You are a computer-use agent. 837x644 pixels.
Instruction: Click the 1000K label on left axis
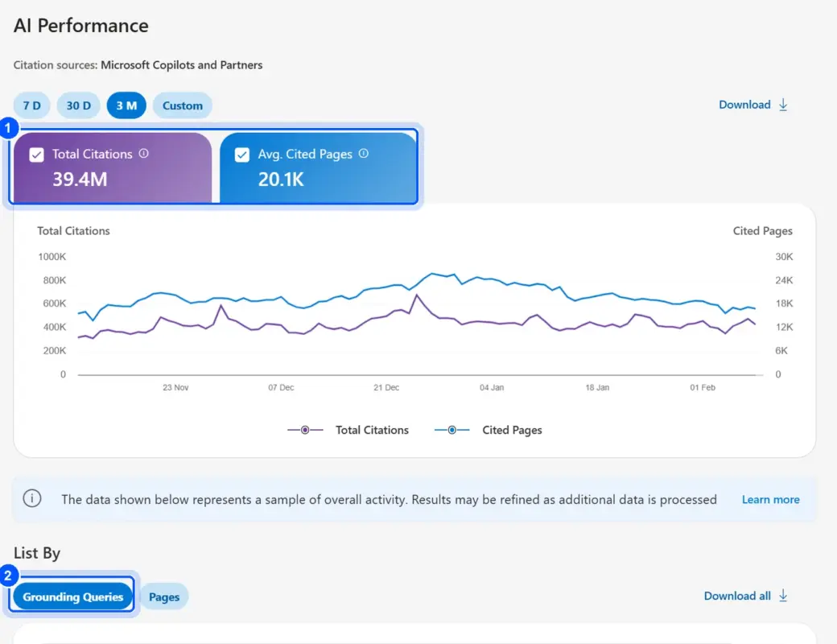pyautogui.click(x=52, y=257)
